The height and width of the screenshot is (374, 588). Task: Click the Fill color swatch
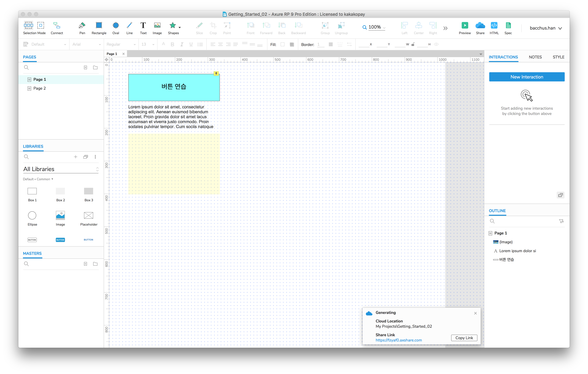[283, 44]
